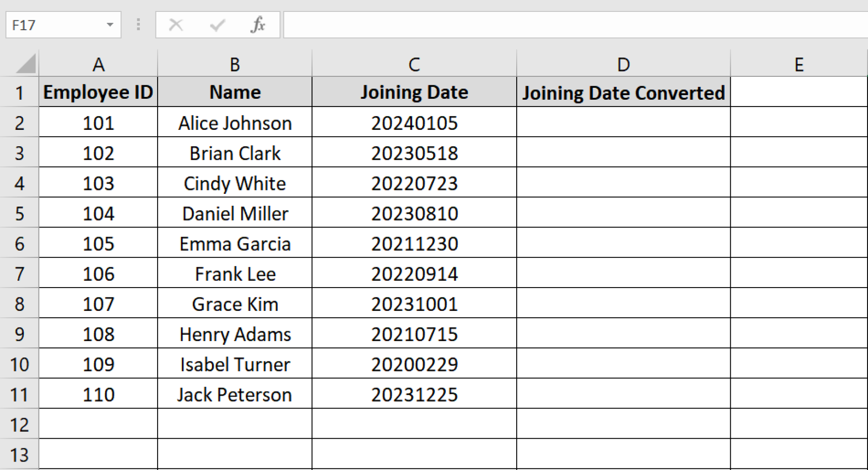Select the Joining Date Converted header cell
The width and height of the screenshot is (868, 470).
pyautogui.click(x=623, y=92)
